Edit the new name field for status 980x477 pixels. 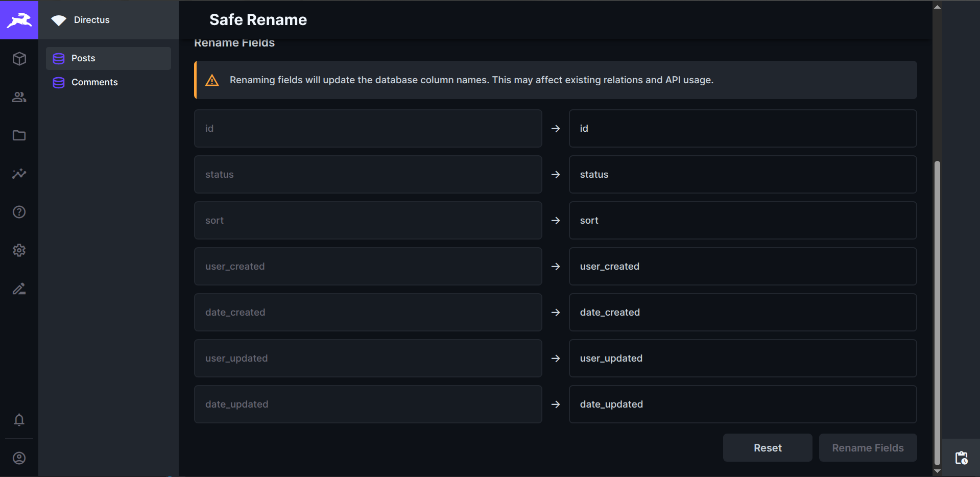click(743, 175)
